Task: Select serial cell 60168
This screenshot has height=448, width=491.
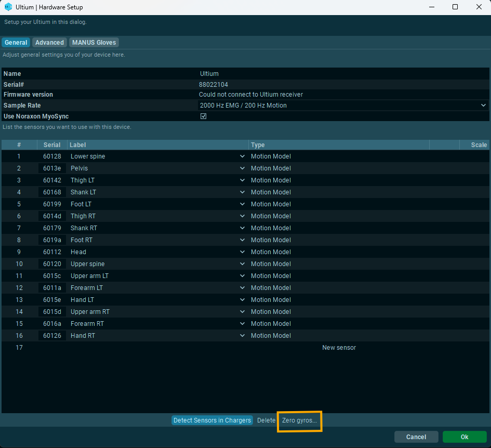Action: pos(52,192)
